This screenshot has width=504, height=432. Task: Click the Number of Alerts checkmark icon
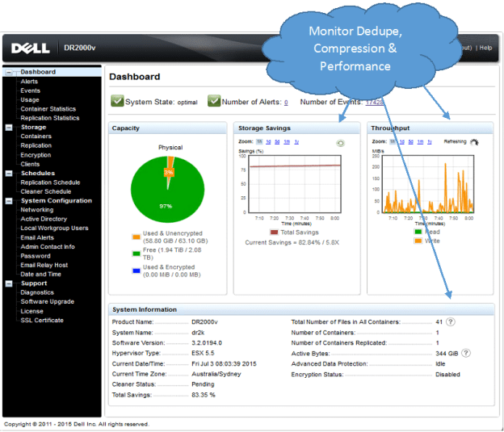214,101
